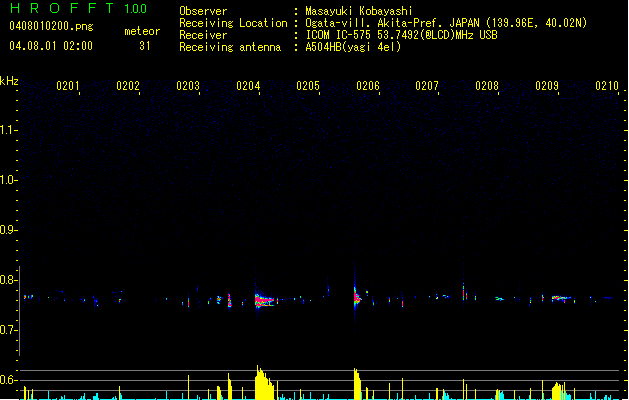Select ICOM IC-575 53.7492 MHz USB text
Image resolution: width=629 pixels, height=400 pixels.
[401, 35]
